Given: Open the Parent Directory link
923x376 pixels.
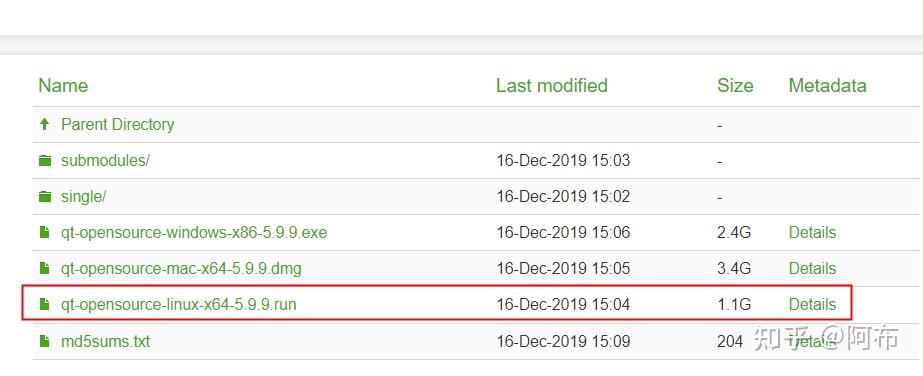Looking at the screenshot, I should tap(118, 125).
